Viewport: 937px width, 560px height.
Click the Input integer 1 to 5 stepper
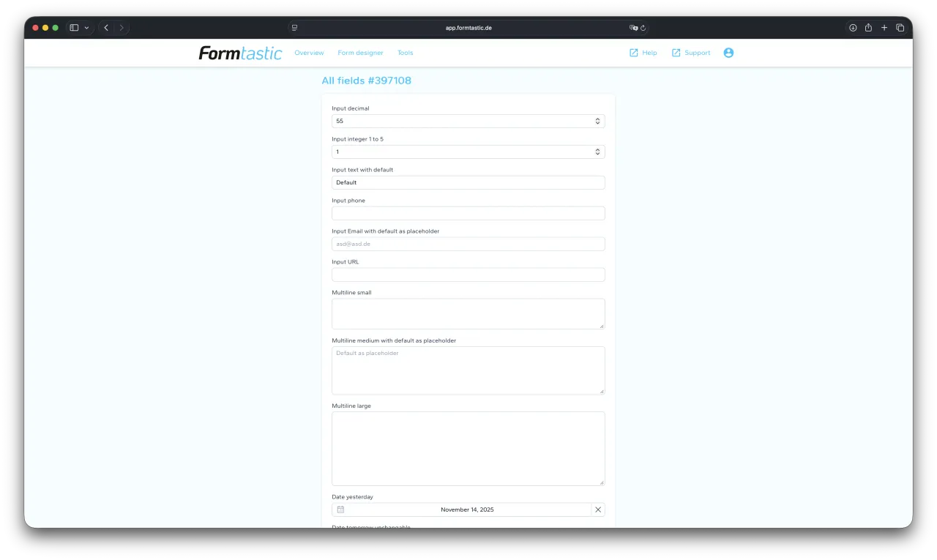point(597,152)
